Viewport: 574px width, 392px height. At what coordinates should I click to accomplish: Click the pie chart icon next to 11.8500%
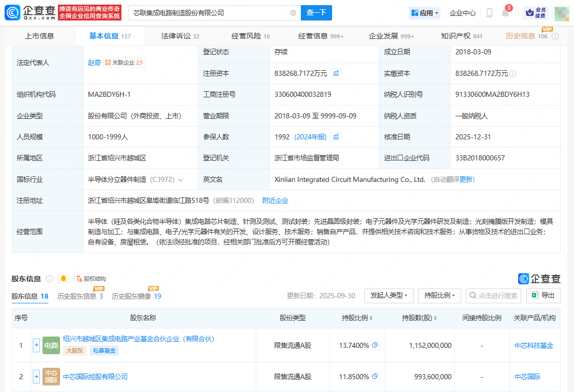pyautogui.click(x=375, y=377)
